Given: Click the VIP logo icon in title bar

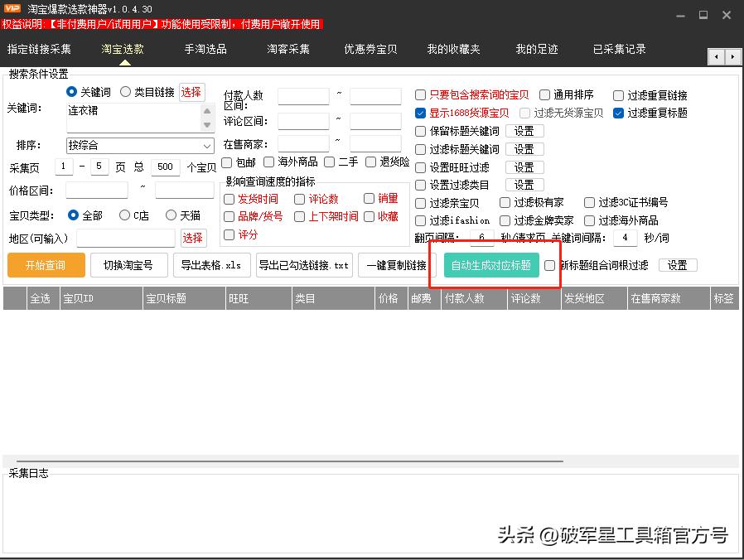Looking at the screenshot, I should 12,8.
